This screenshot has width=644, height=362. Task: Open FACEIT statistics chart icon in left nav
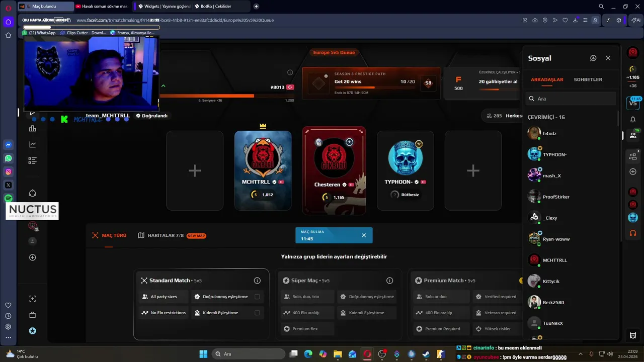[x=33, y=145]
